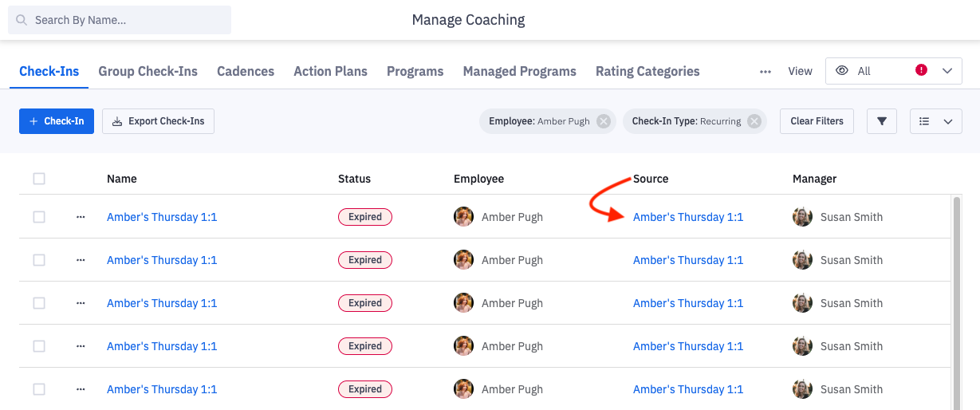Select the third row's checkbox
Viewport: 980px width, 410px height.
click(x=39, y=303)
